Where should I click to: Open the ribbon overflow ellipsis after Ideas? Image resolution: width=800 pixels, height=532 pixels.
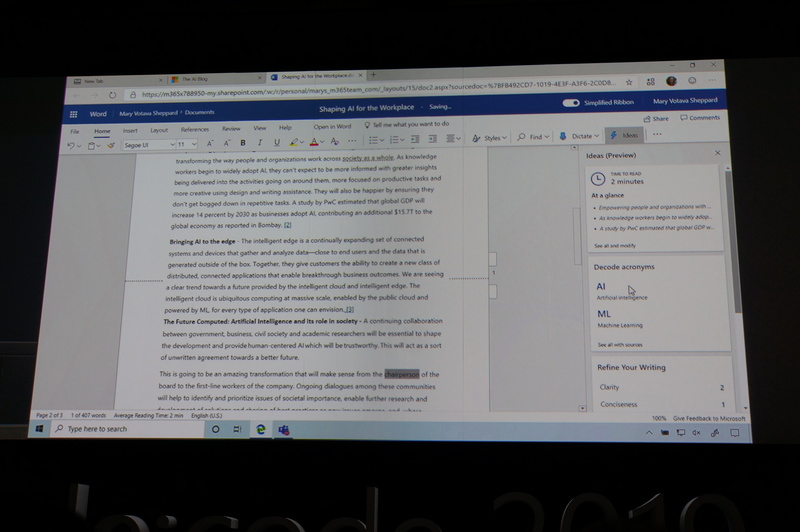click(657, 134)
